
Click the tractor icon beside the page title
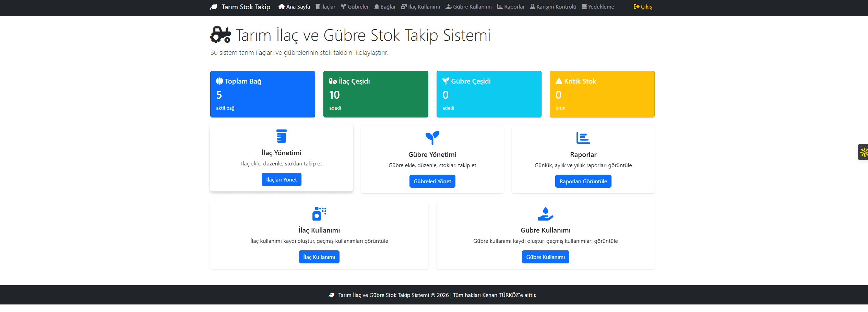(x=220, y=35)
